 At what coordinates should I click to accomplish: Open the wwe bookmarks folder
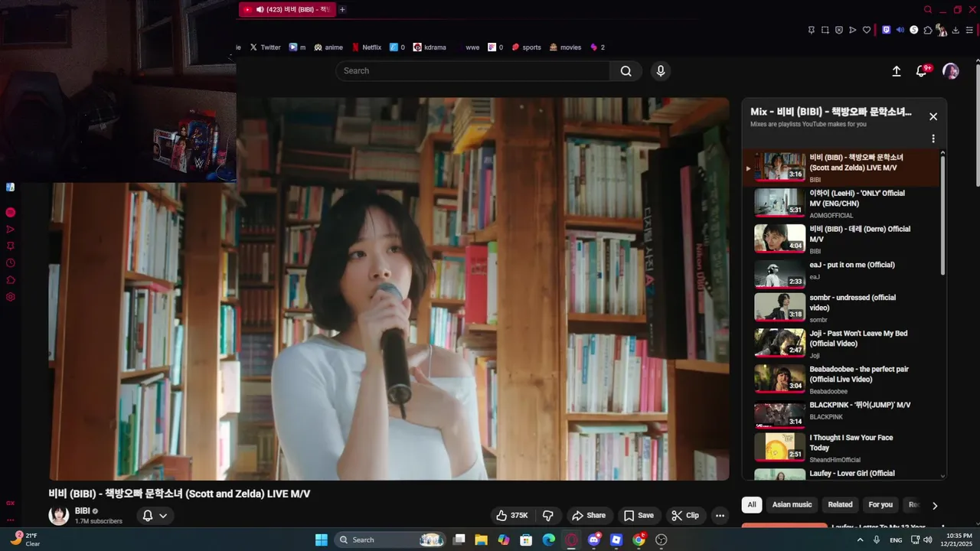point(468,47)
